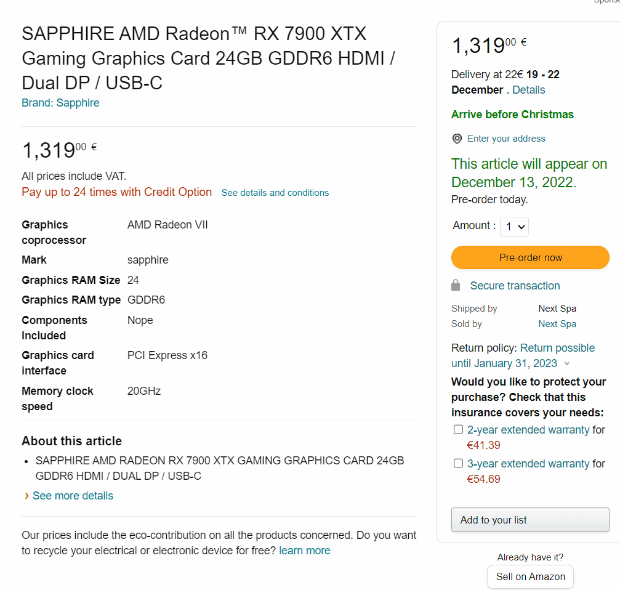Check the 3-year extended warranty box
Screen dimensions: 620x590
[x=458, y=463]
